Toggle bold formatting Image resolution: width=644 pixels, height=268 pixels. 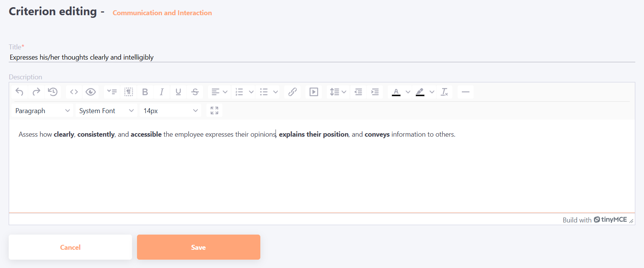tap(145, 92)
